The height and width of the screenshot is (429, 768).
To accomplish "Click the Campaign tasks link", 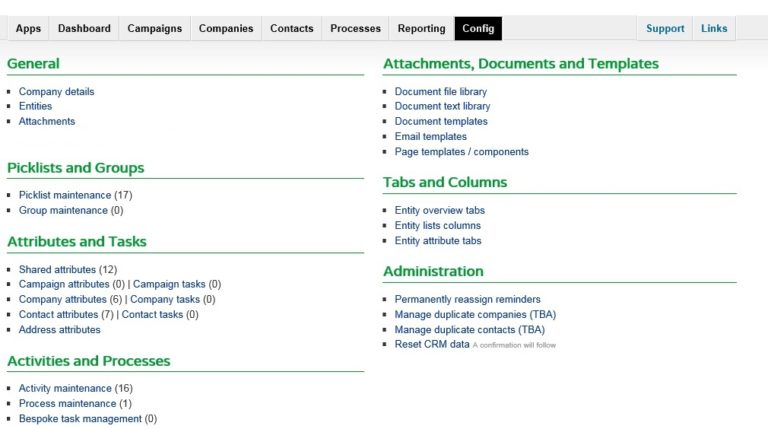I will [169, 284].
